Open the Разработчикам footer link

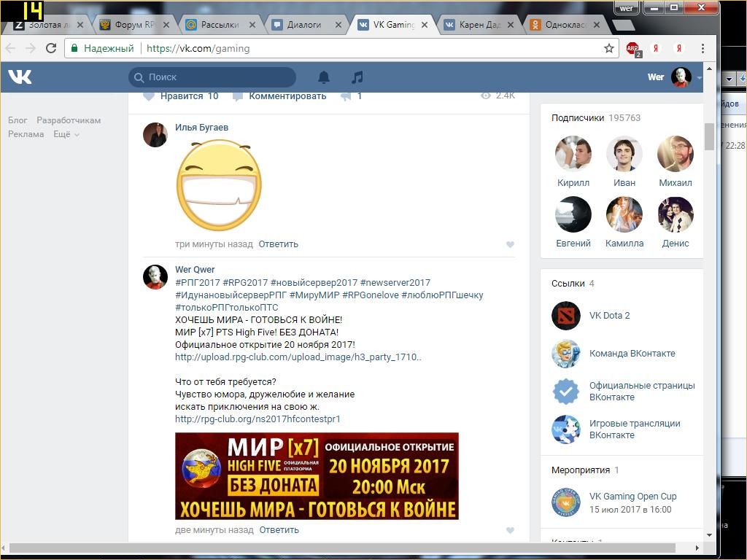[x=69, y=120]
